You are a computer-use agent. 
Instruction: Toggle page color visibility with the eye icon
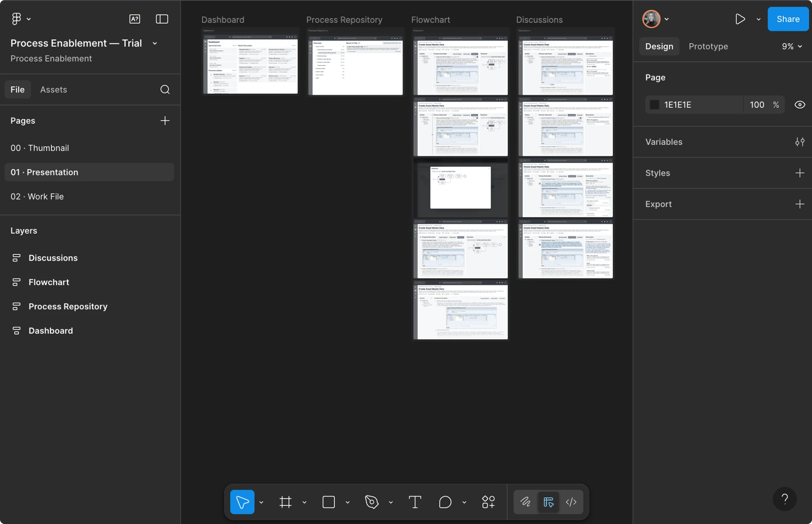pos(799,104)
